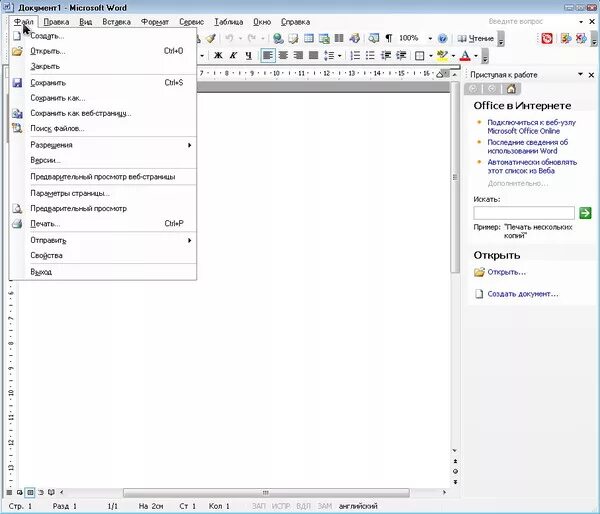Click Создать документ... link
This screenshot has width=600, height=514.
522,294
